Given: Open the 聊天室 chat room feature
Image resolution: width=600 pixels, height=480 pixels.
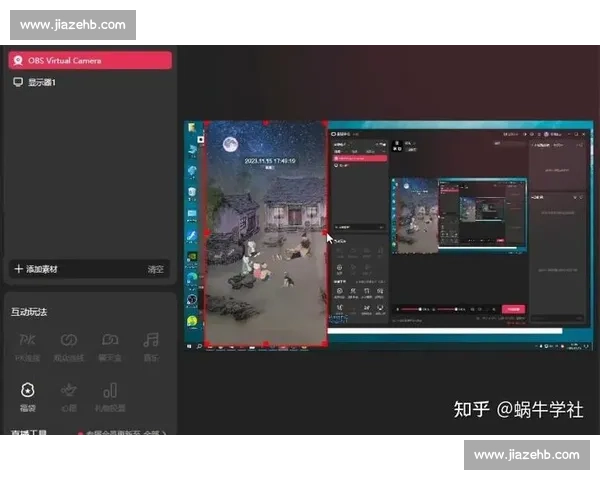Looking at the screenshot, I should point(110,348).
